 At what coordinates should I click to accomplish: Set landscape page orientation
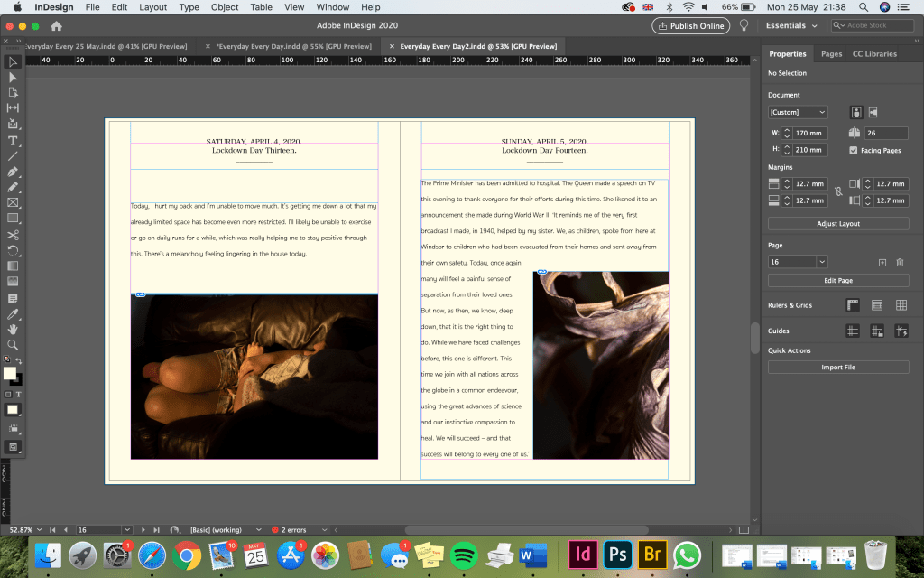[x=873, y=112]
